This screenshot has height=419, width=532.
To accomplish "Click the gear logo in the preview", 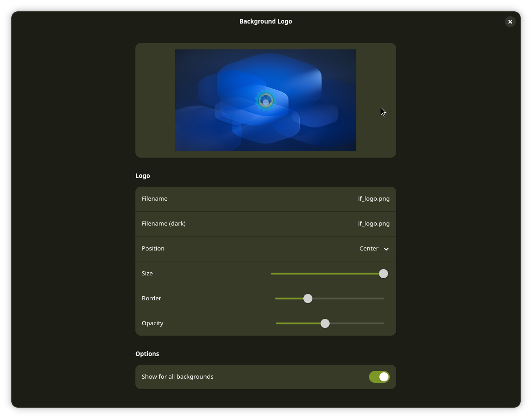I will click(x=266, y=101).
